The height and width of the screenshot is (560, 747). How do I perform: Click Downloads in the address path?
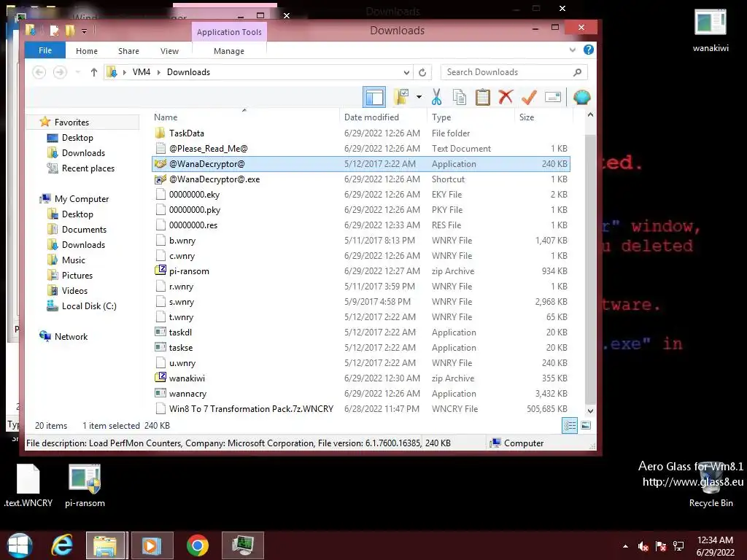189,72
